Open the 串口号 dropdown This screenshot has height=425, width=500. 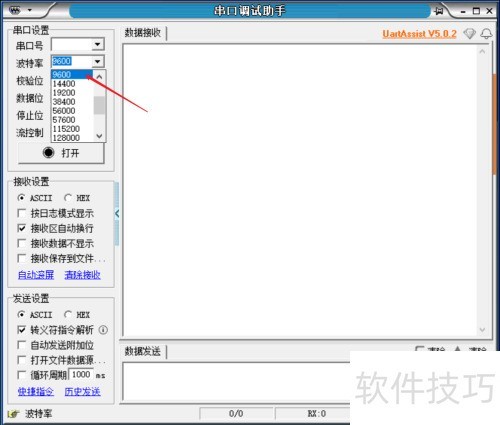[98, 44]
